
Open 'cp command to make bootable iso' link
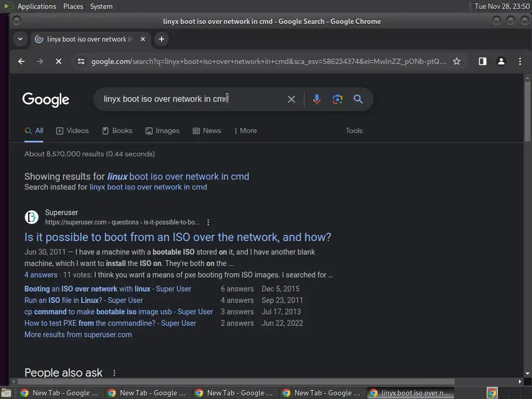click(x=118, y=312)
